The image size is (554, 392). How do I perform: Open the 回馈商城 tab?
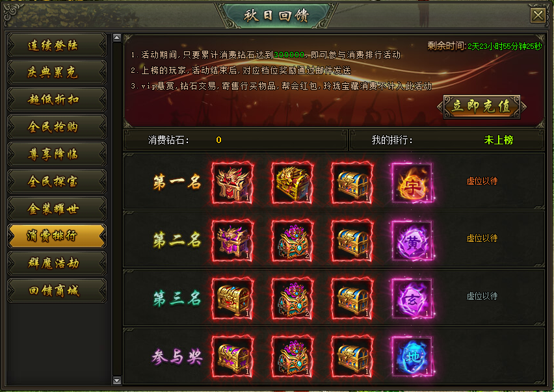(57, 291)
